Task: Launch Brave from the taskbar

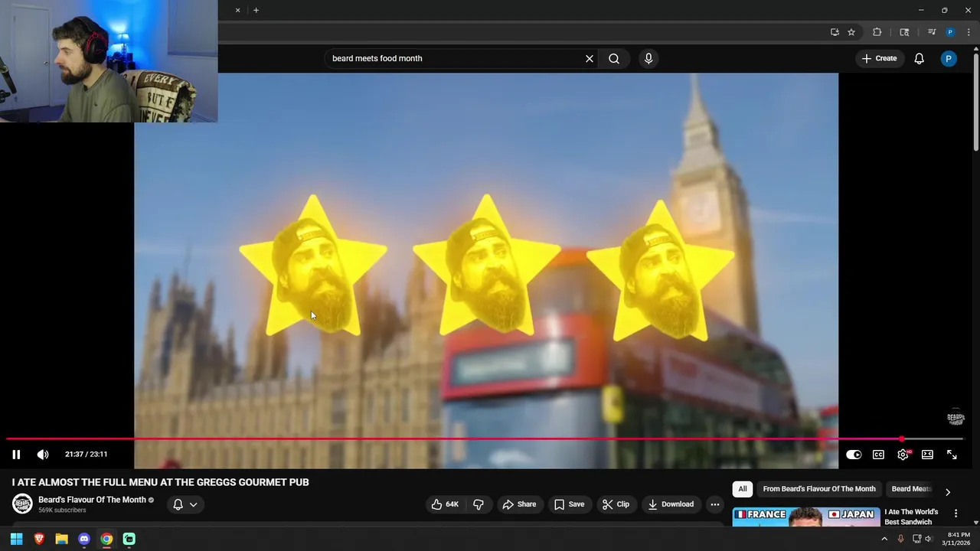Action: (x=39, y=539)
